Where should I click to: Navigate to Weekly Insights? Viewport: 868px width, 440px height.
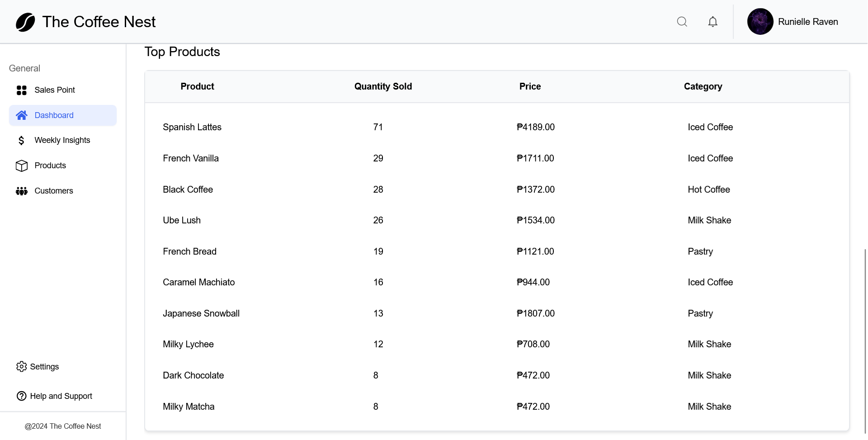point(62,140)
